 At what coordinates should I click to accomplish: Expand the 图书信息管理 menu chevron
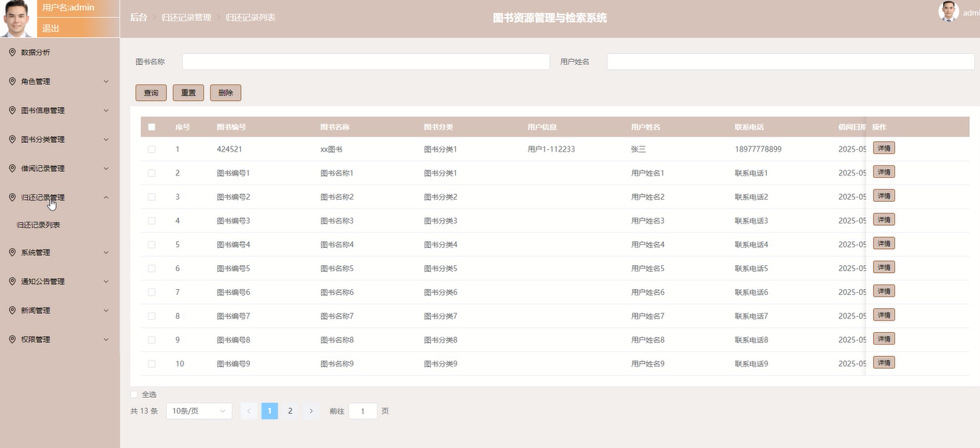tap(106, 111)
